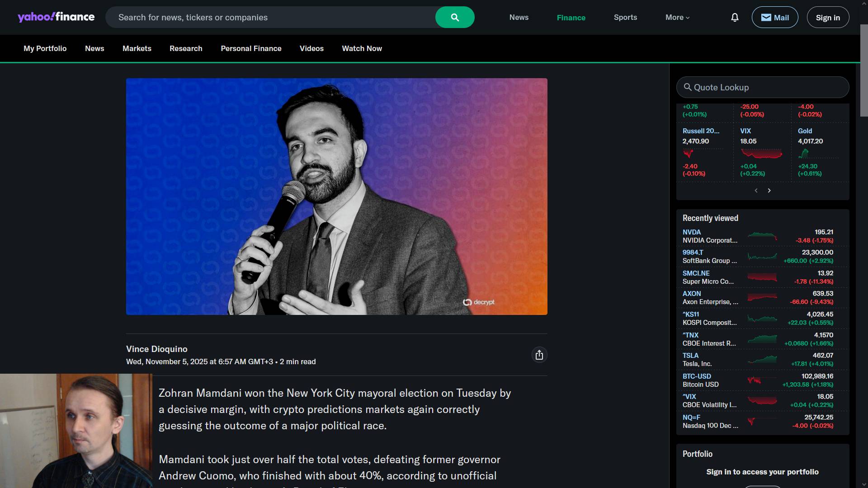Click the Sign in button
868x488 pixels.
[828, 17]
